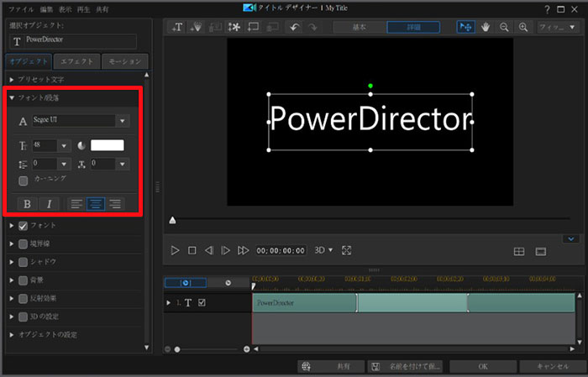Toggle the カーニング (kerning) checkbox
The width and height of the screenshot is (588, 377).
pyautogui.click(x=24, y=181)
